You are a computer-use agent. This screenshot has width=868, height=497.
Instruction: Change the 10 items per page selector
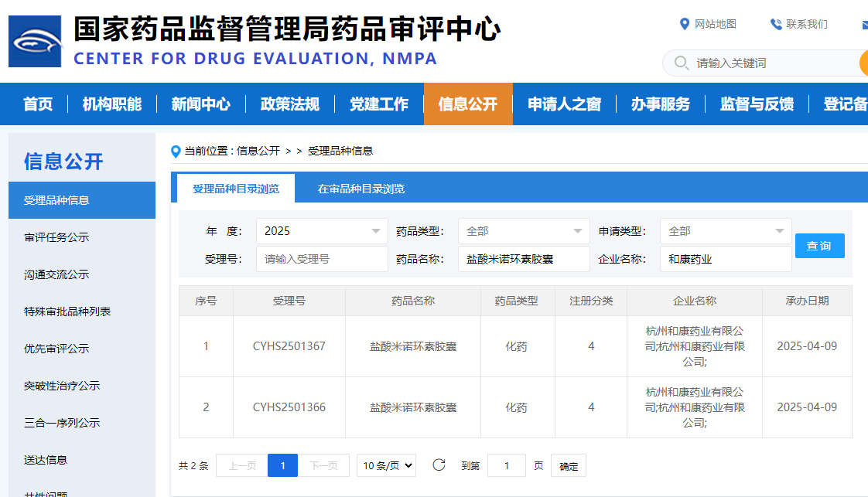click(x=386, y=465)
